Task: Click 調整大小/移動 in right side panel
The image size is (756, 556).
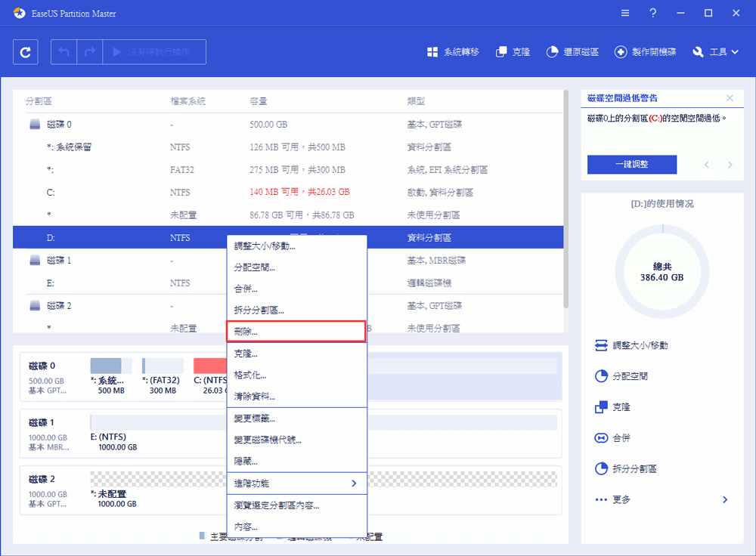Action: click(x=631, y=345)
